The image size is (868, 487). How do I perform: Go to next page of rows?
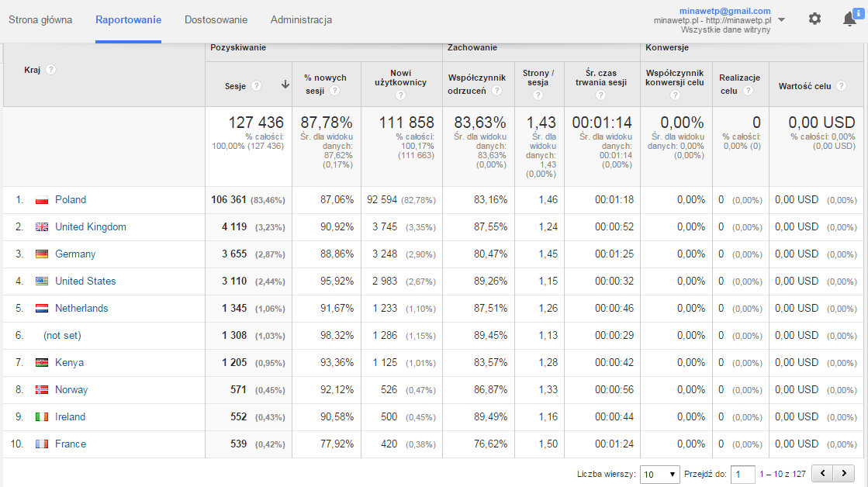844,473
